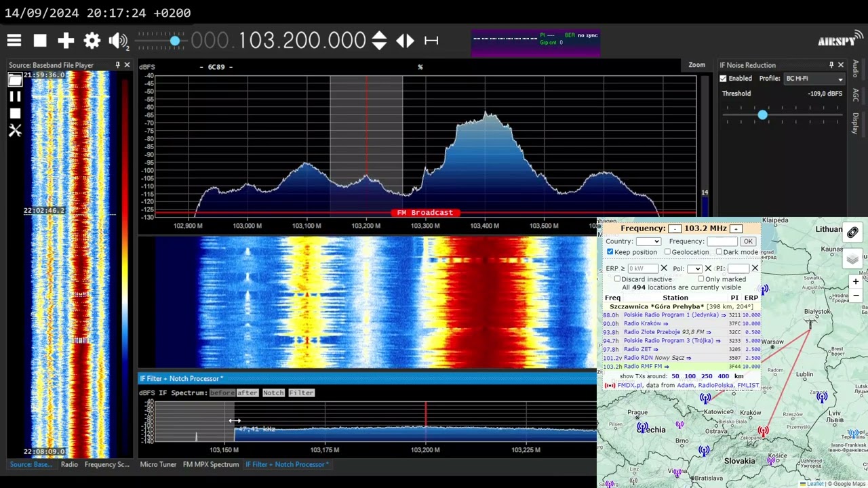This screenshot has height=488, width=868.
Task: Open Baseband File Player tools wrench icon
Action: click(15, 130)
